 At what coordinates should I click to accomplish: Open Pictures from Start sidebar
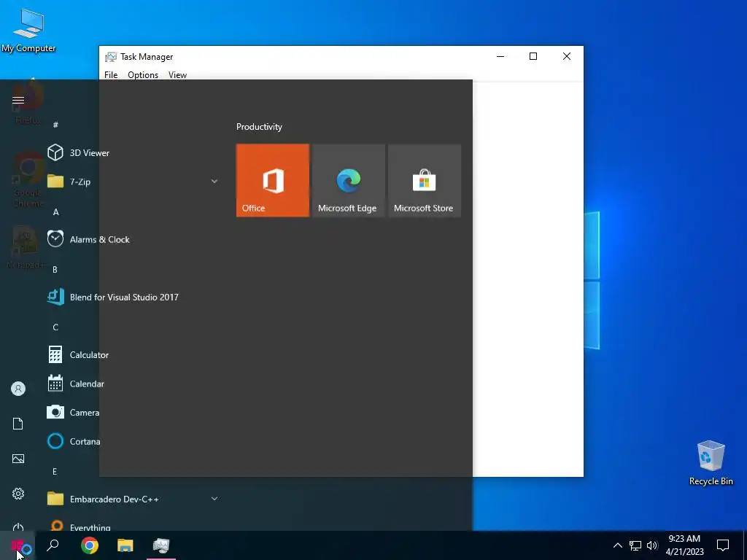click(18, 459)
